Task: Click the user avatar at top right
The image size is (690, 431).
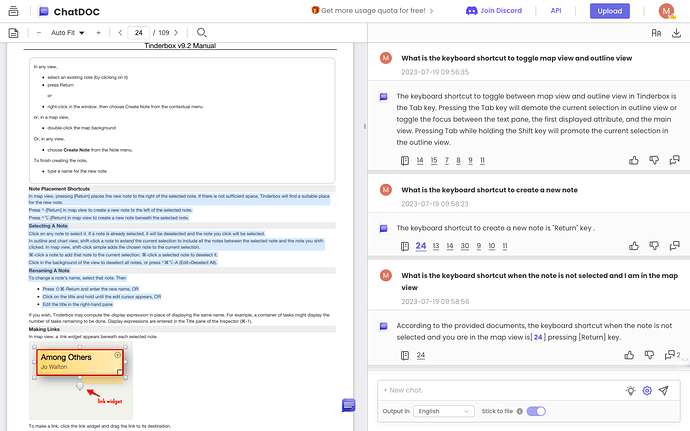Action: point(666,11)
